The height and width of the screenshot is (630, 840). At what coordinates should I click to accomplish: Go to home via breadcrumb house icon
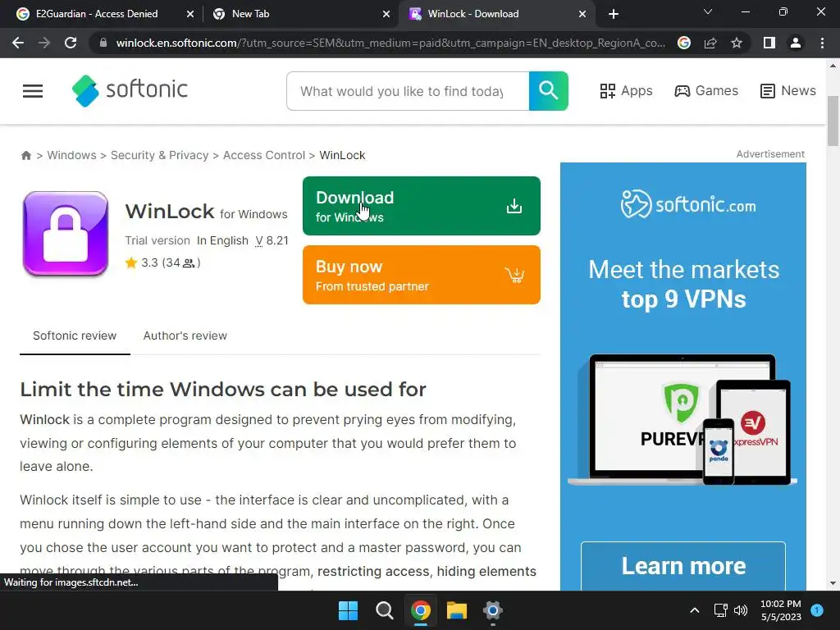(x=25, y=155)
